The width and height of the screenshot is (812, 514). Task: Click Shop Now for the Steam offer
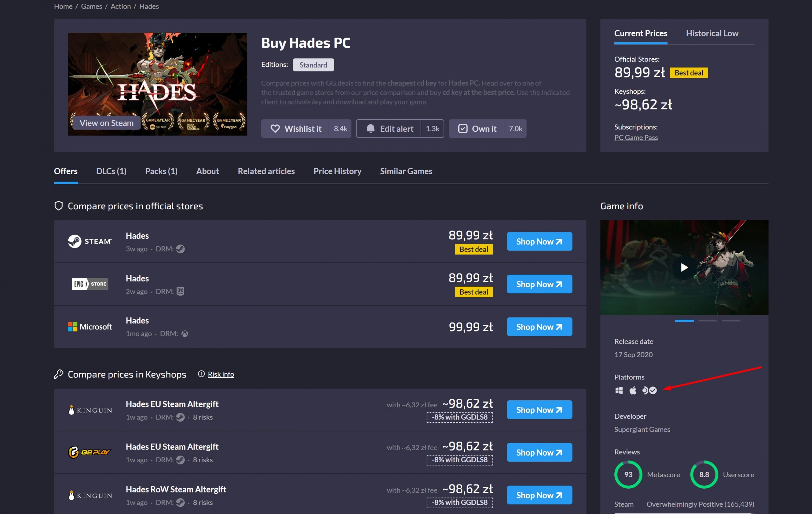[x=539, y=241]
